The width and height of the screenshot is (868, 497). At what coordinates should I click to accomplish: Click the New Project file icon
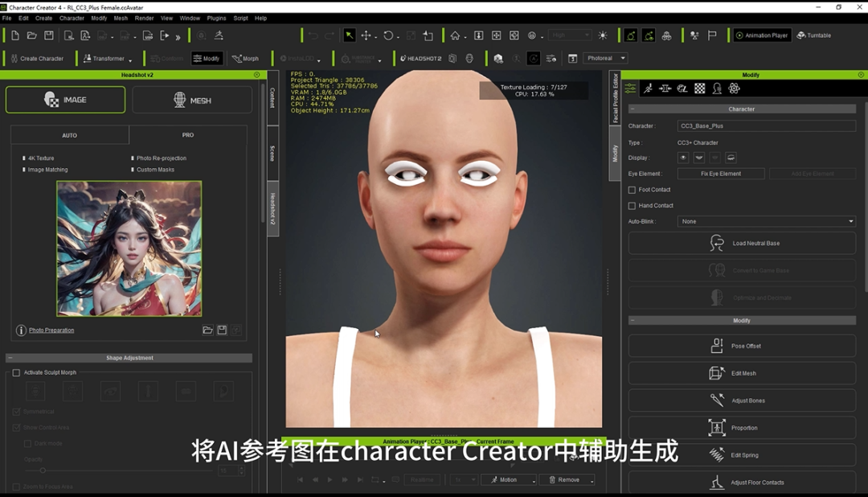(15, 35)
